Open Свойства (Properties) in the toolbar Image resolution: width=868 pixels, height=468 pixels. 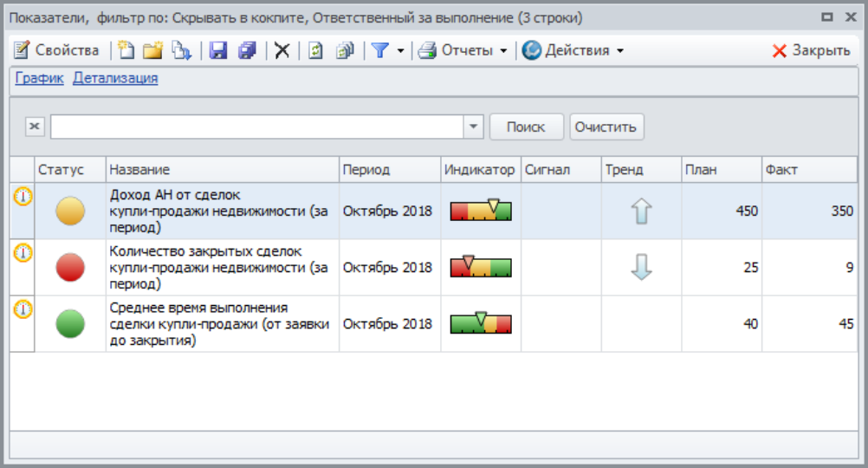[x=56, y=50]
